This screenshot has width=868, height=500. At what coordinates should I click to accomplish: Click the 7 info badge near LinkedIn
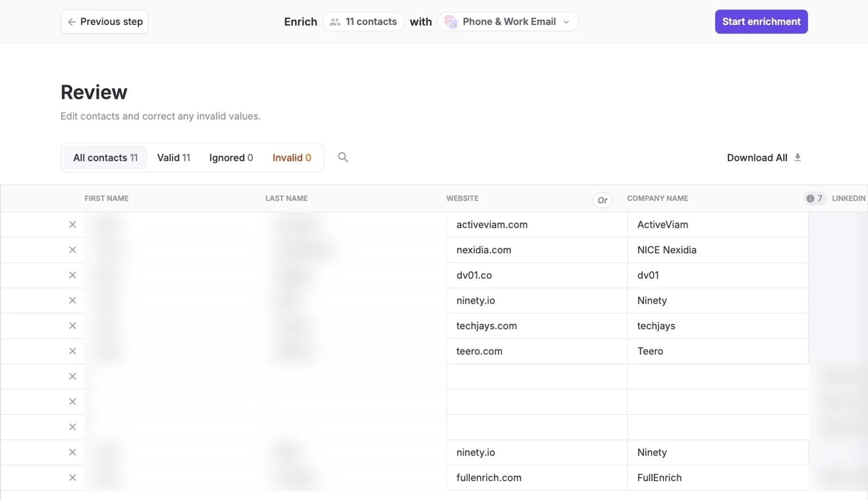[x=814, y=198]
